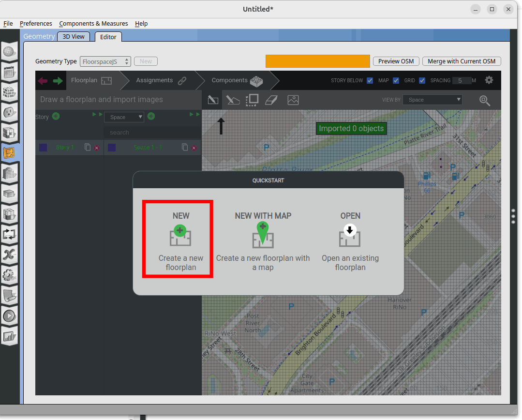
Task: Duplicate Space 1 - 1 using copy icon
Action: (x=184, y=148)
